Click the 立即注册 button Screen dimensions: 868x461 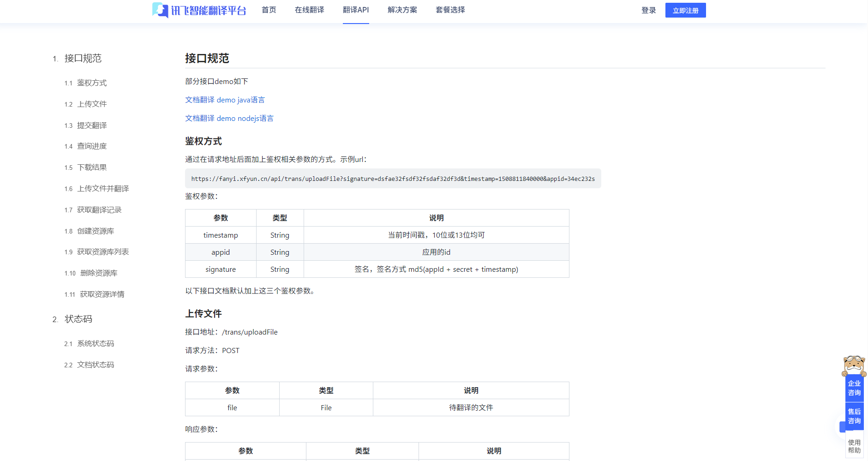point(685,10)
